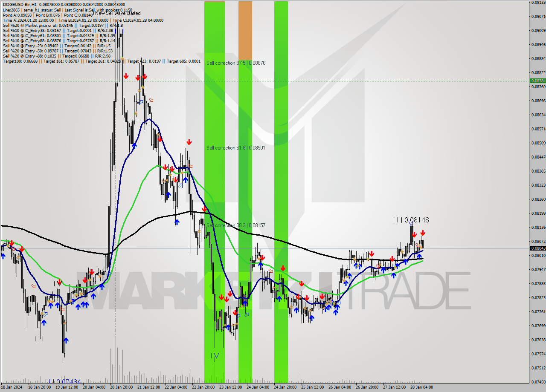Click the '26 Jan 04:00' time axis label
This screenshot has width=546, height=392.
point(340,387)
